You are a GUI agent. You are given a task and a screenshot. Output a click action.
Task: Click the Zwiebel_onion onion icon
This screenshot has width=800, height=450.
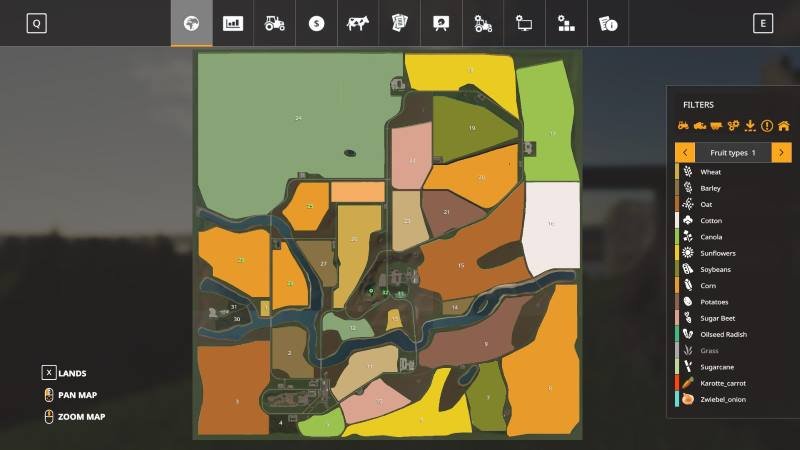point(688,399)
